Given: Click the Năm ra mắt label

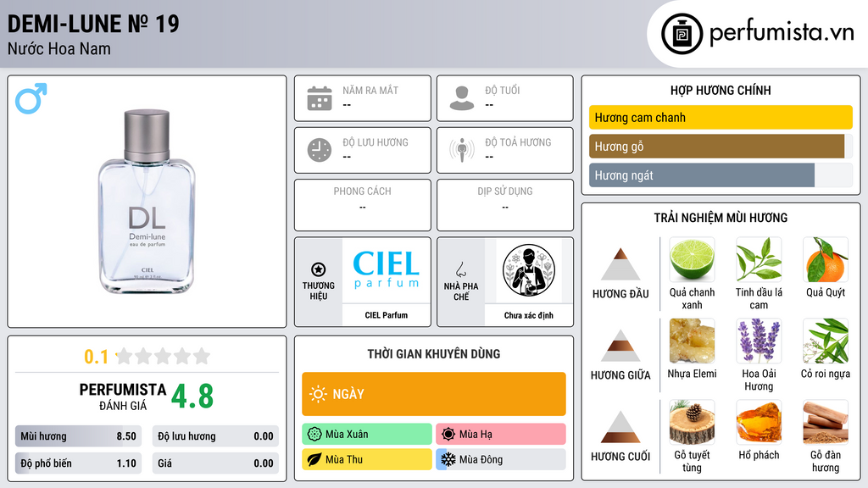Looking at the screenshot, I should point(370,90).
